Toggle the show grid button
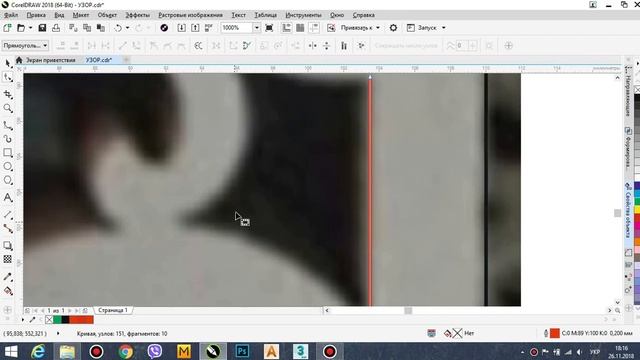Image resolution: width=640 pixels, height=360 pixels. click(x=300, y=28)
